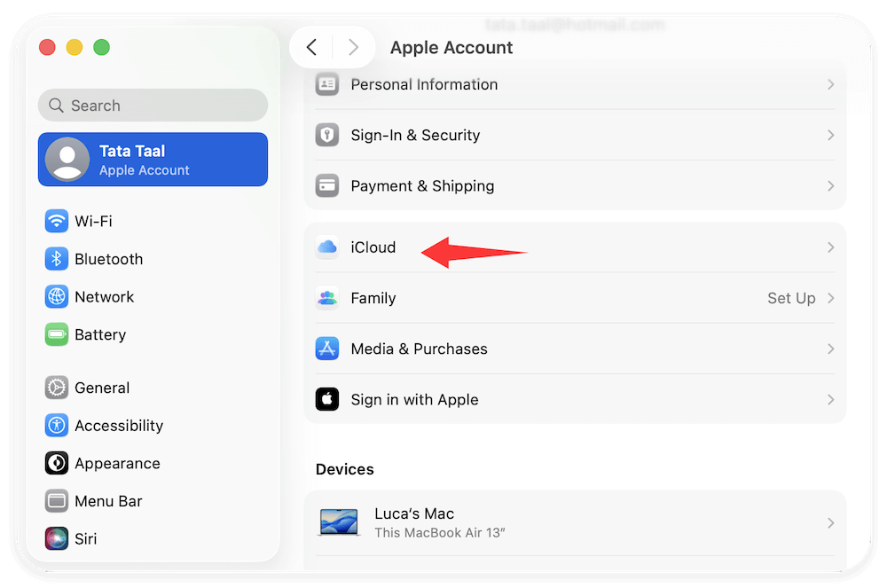Go back using the back arrow
Image resolution: width=887 pixels, height=588 pixels.
click(x=311, y=47)
